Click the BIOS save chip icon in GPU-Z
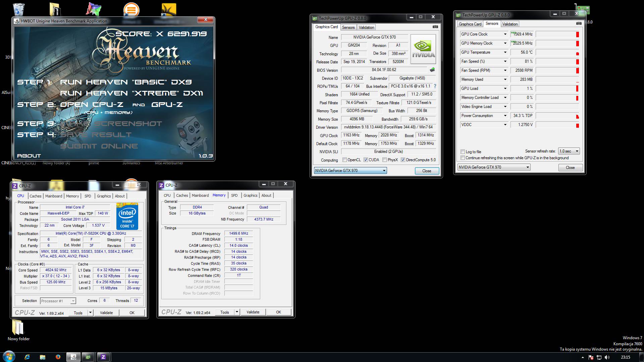Screen dimensions: 644x362 tap(432, 70)
